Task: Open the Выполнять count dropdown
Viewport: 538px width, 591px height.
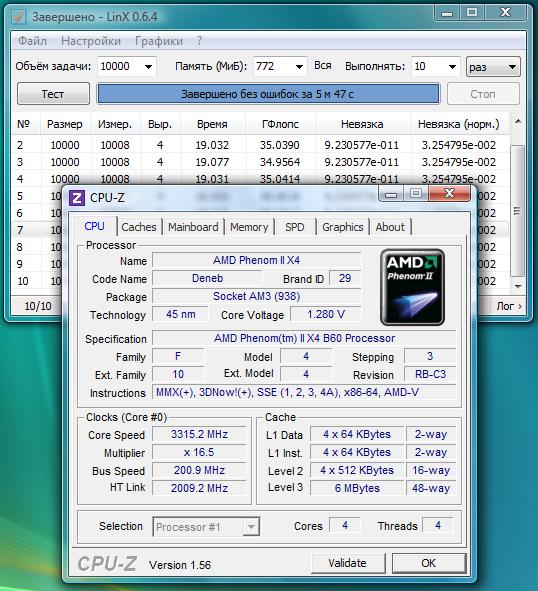Action: click(x=452, y=67)
